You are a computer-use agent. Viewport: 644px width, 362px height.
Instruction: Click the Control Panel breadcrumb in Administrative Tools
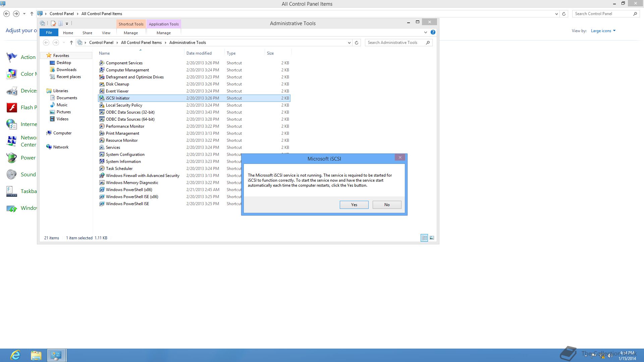click(x=101, y=43)
